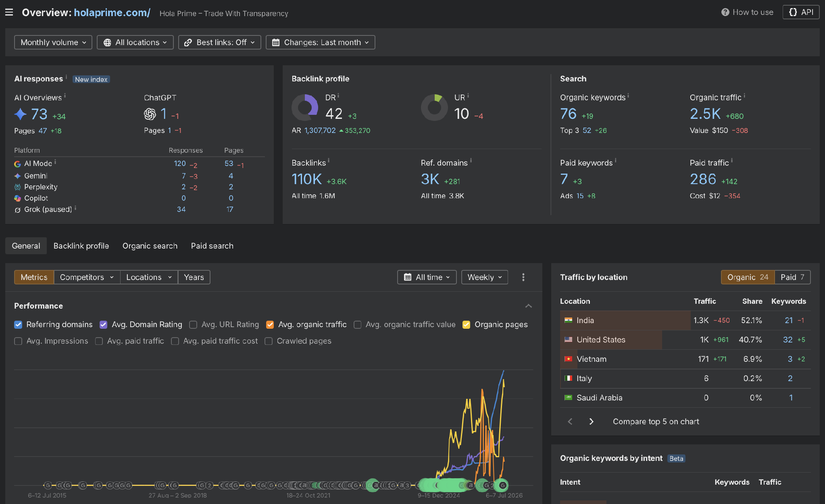Click info icon next to Ref. domains
Screen dimensions: 825x504
click(471, 161)
